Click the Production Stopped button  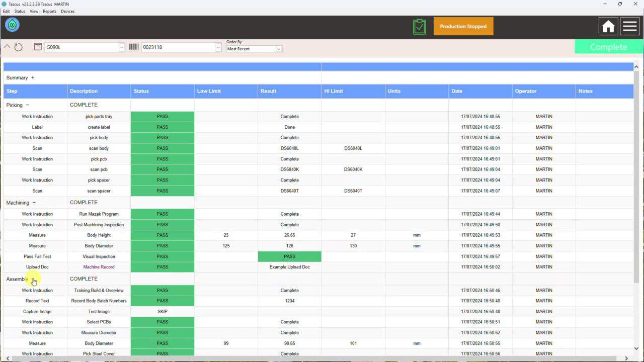click(x=463, y=27)
